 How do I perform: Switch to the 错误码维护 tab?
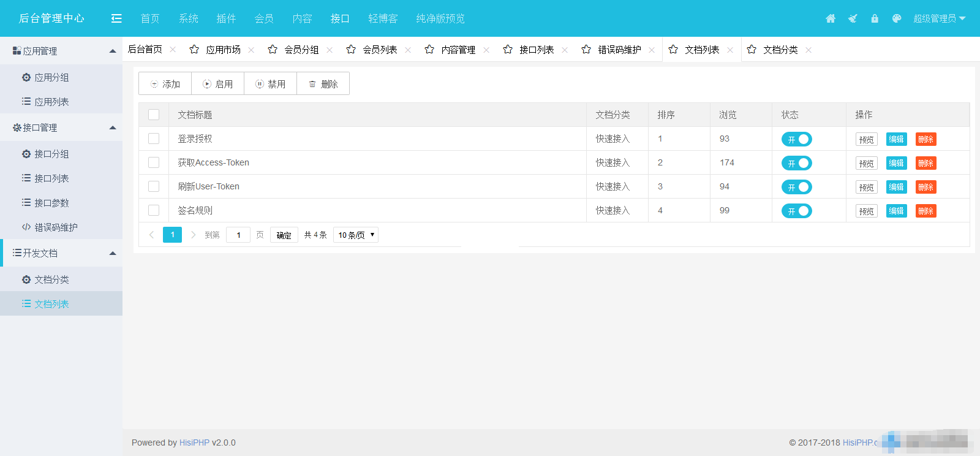619,50
